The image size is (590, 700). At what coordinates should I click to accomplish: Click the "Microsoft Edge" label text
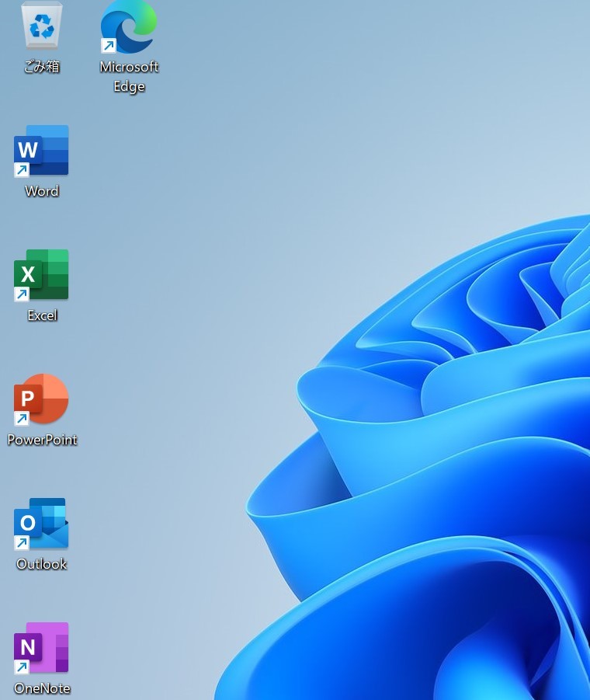129,76
